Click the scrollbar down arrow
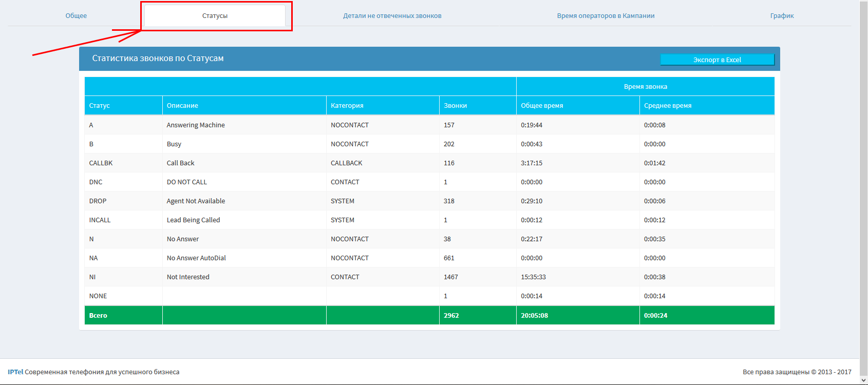The height and width of the screenshot is (385, 868). click(x=863, y=380)
